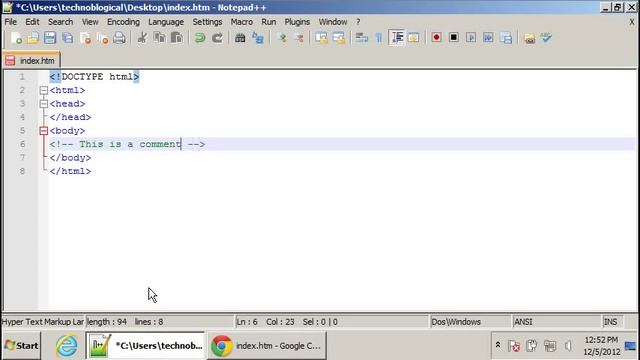This screenshot has height=360, width=640.
Task: Open the Language menu
Action: click(x=166, y=22)
